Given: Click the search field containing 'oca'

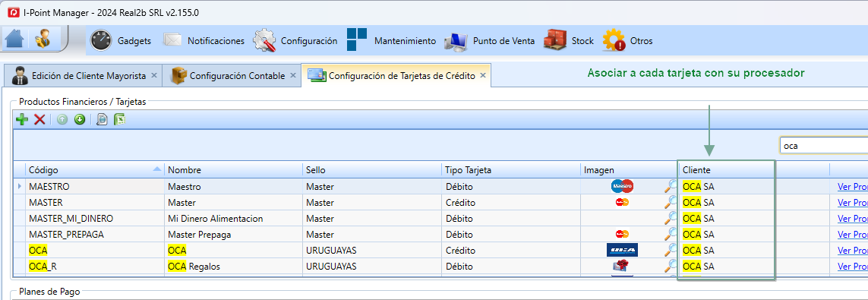Looking at the screenshot, I should coord(823,146).
